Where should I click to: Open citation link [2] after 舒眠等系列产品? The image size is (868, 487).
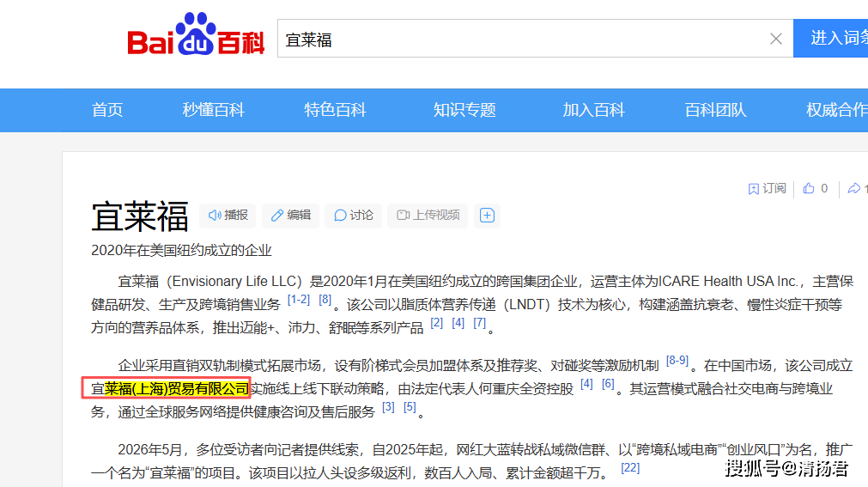coord(437,322)
